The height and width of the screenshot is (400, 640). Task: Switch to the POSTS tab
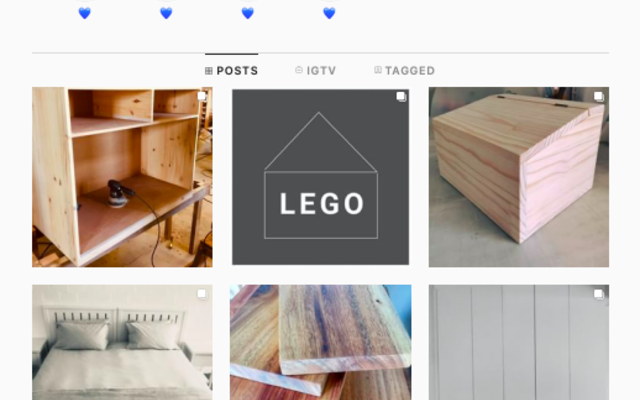[x=231, y=71]
